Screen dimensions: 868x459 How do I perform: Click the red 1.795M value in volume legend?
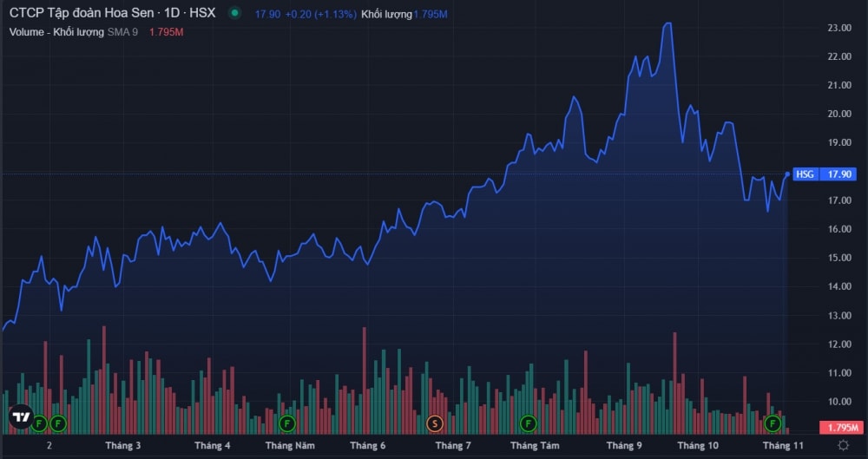pyautogui.click(x=166, y=32)
